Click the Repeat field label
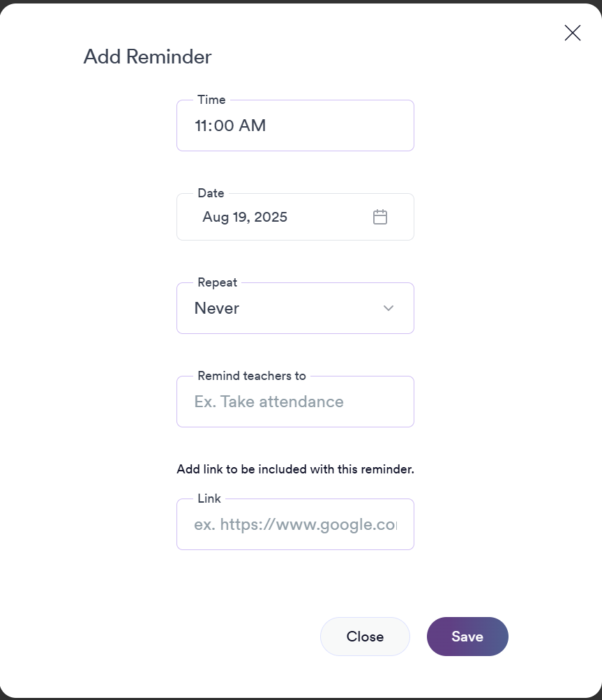 pos(217,282)
